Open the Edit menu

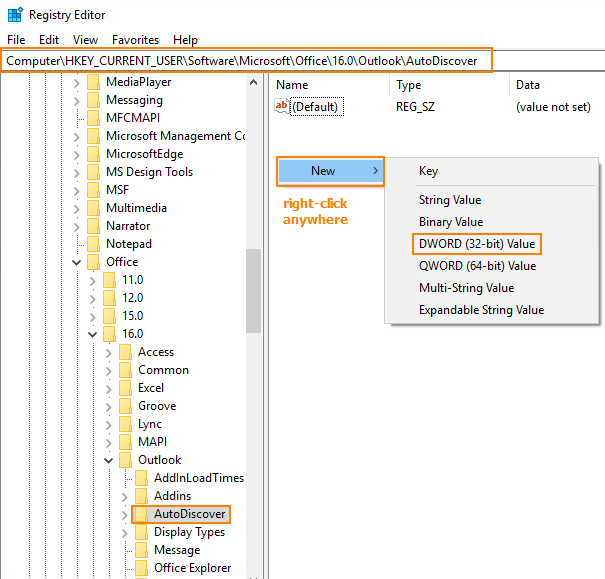[49, 40]
